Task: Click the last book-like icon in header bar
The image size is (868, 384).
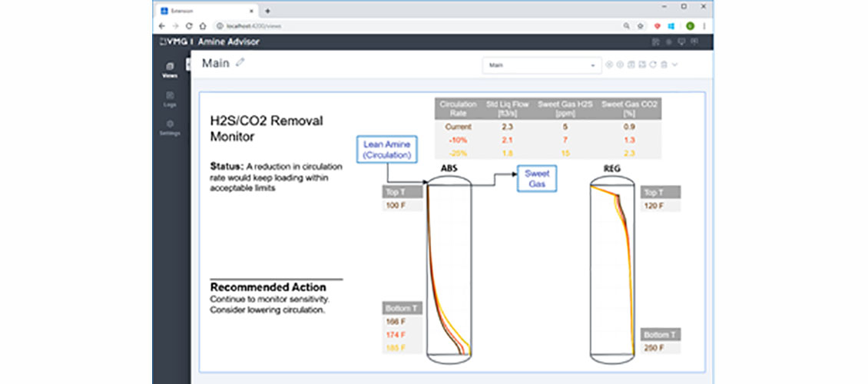Action: [x=694, y=42]
